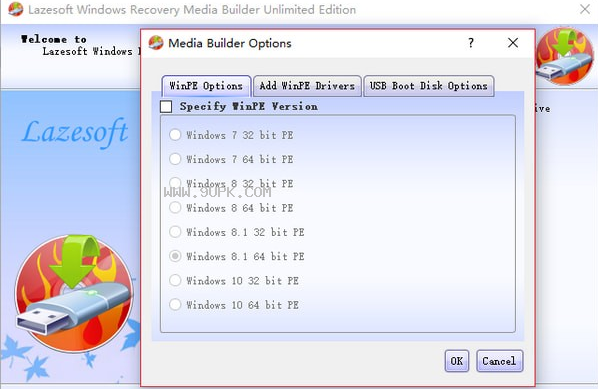Open the USB Boot Disk Options tab
This screenshot has height=389, width=599.
click(x=429, y=86)
